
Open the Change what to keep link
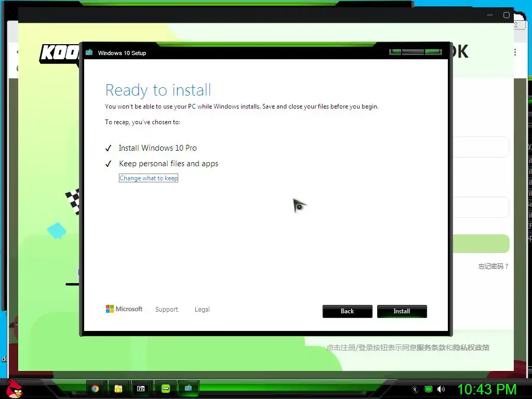point(149,178)
